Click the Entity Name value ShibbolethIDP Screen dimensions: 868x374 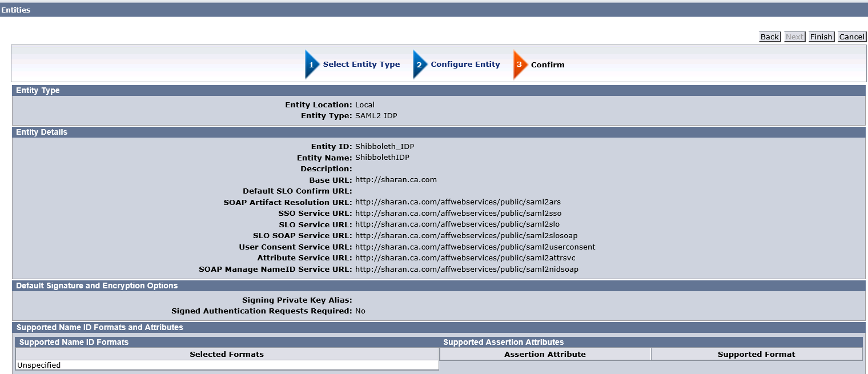(x=382, y=158)
